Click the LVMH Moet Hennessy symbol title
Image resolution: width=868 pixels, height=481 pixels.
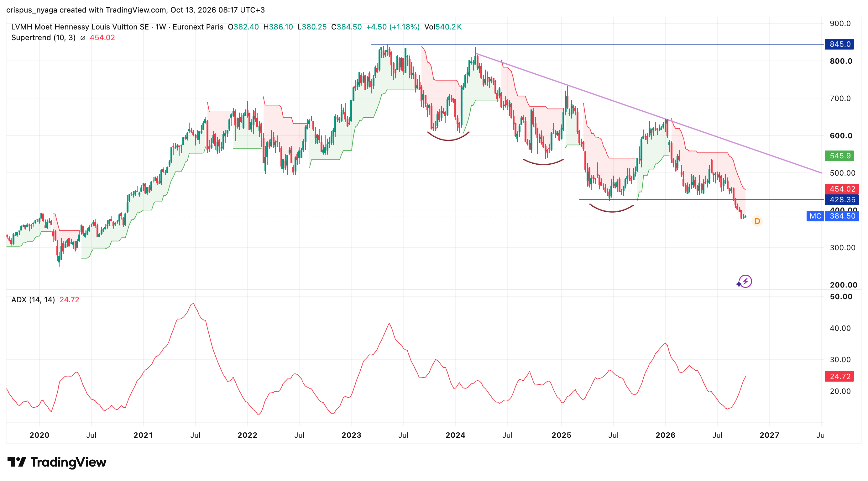[x=80, y=27]
